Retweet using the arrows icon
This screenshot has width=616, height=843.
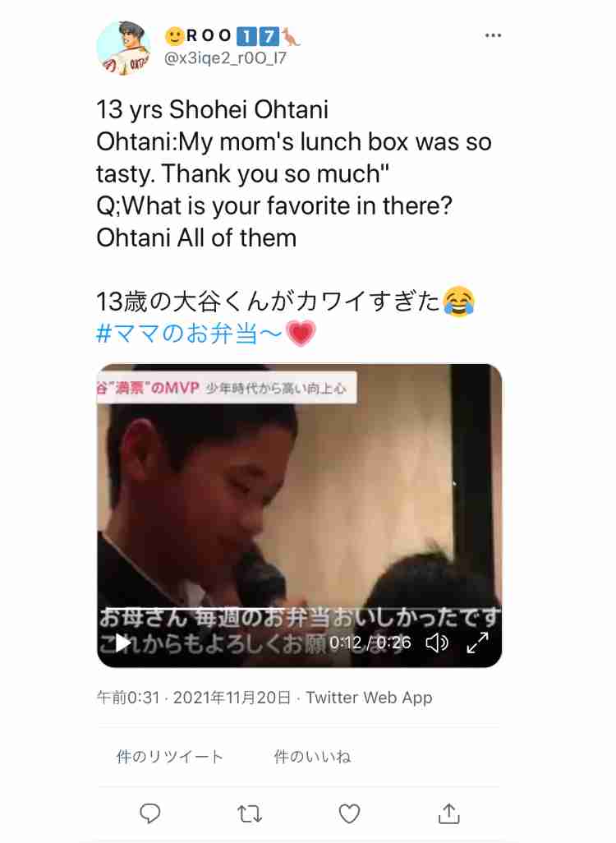250,813
